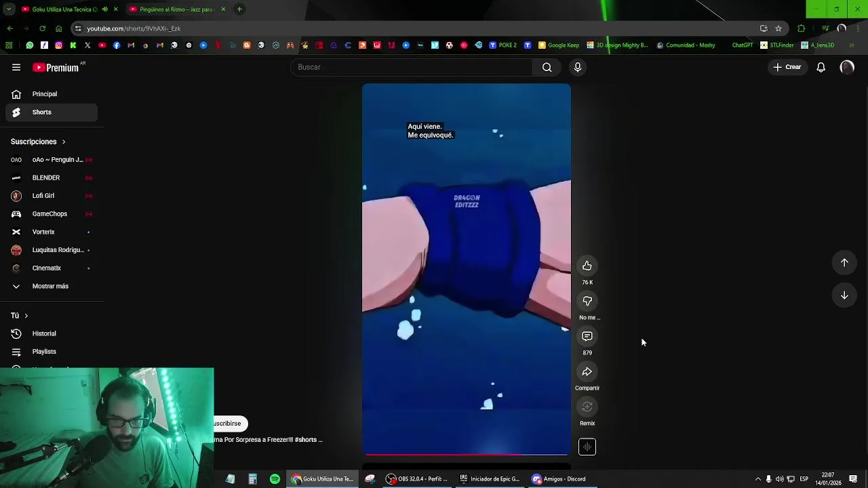Open the taskbar clock showing 22:07
Viewport: 868px width, 488px height.
(x=828, y=479)
